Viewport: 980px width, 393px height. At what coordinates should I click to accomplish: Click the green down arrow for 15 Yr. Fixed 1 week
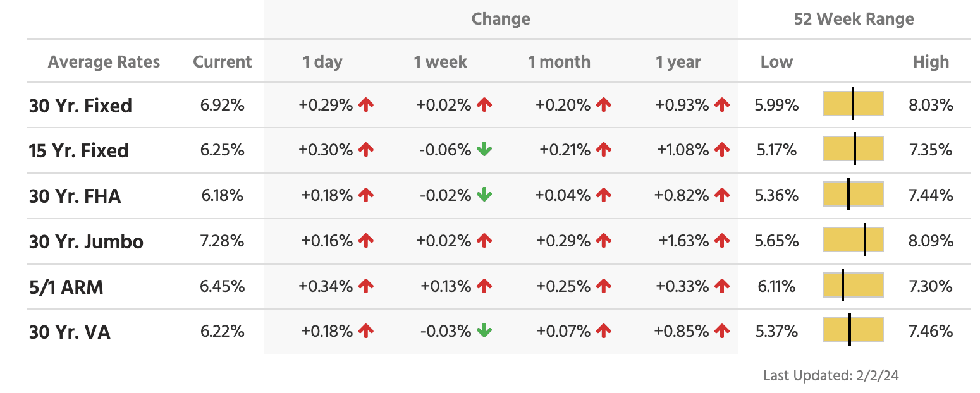[484, 150]
